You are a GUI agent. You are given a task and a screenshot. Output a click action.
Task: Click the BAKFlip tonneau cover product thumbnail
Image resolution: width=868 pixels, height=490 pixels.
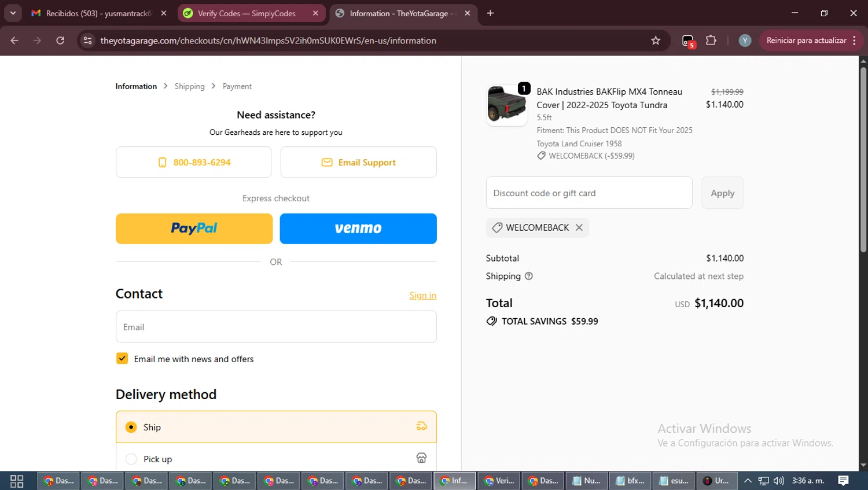[x=507, y=105]
